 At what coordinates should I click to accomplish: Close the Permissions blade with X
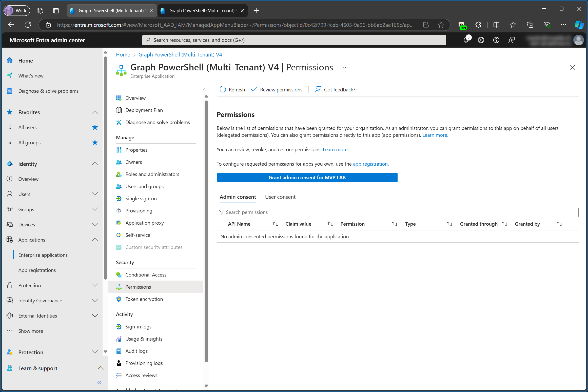click(573, 67)
